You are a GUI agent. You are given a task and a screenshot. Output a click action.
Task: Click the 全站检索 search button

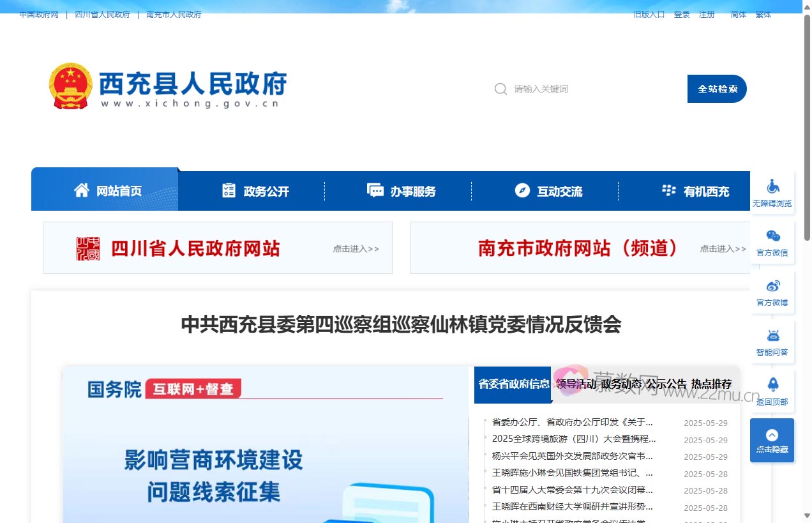(x=716, y=89)
